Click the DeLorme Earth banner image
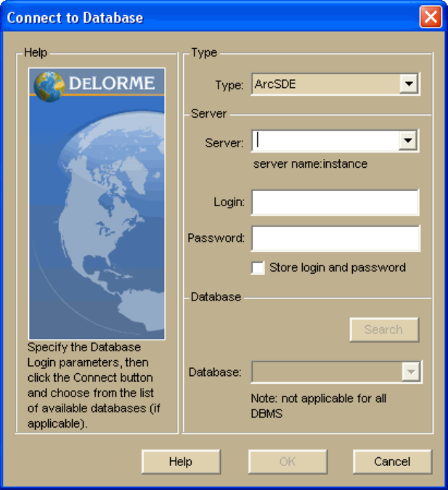 97,204
